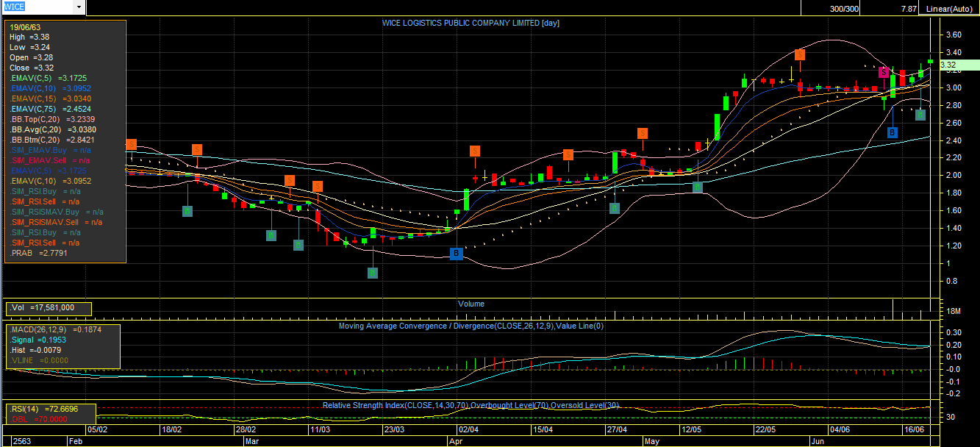The image size is (980, 447).
Task: Click the green B marker near 12/05
Action: click(697, 187)
